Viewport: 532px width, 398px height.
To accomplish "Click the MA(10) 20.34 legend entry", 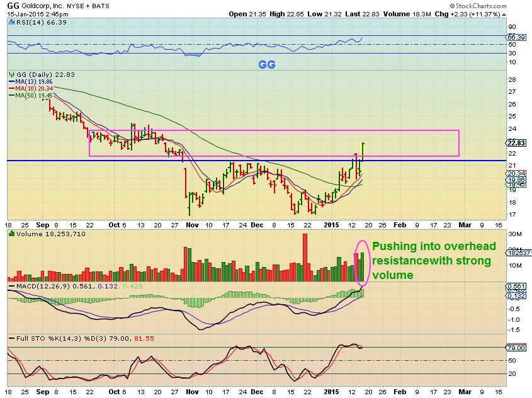I will point(34,89).
